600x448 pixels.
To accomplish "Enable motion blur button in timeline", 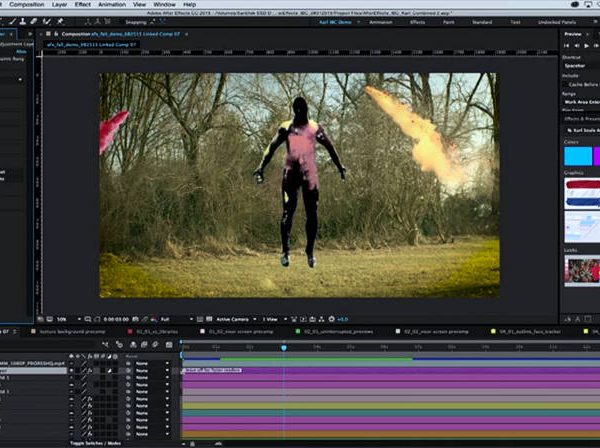I will [155, 345].
